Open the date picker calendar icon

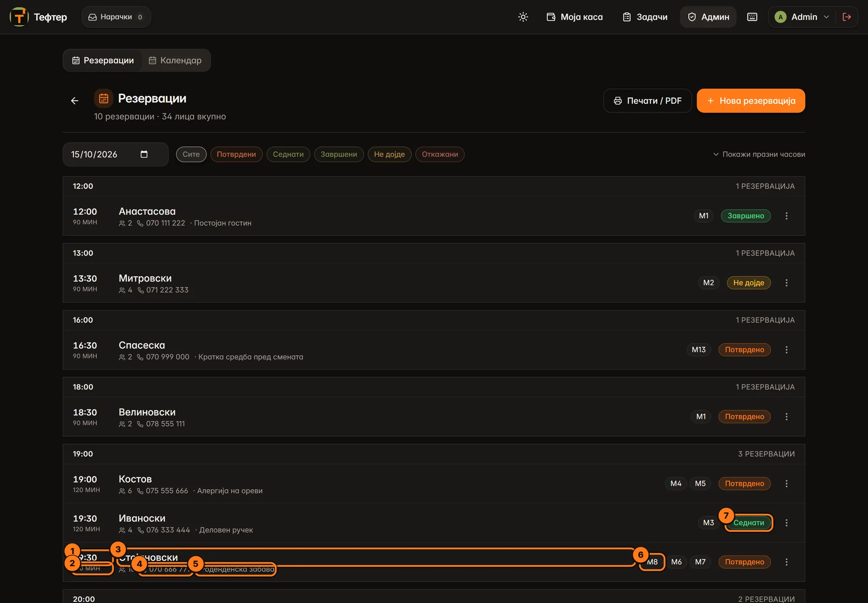[x=144, y=154]
